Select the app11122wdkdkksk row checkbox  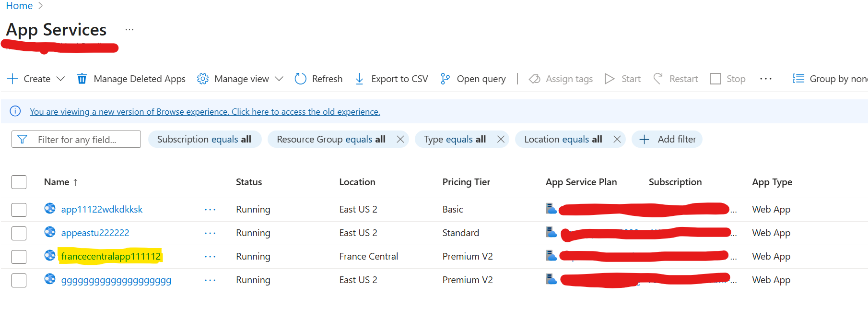[x=19, y=210]
